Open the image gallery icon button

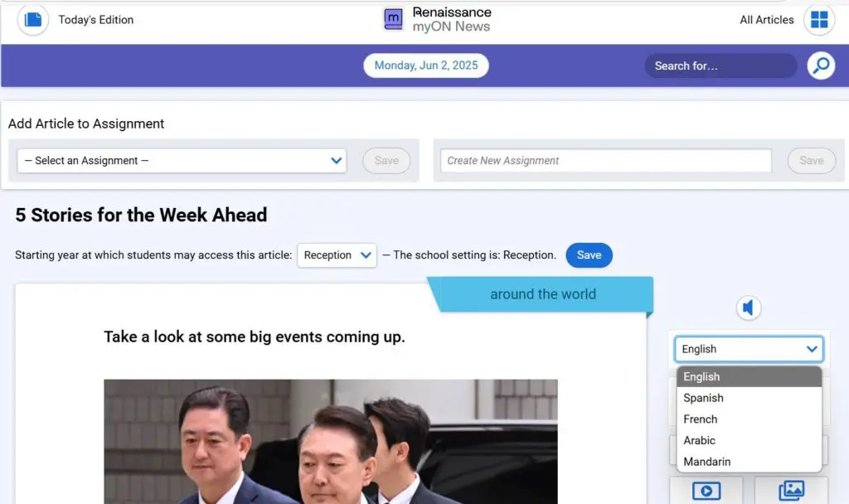coord(791,490)
